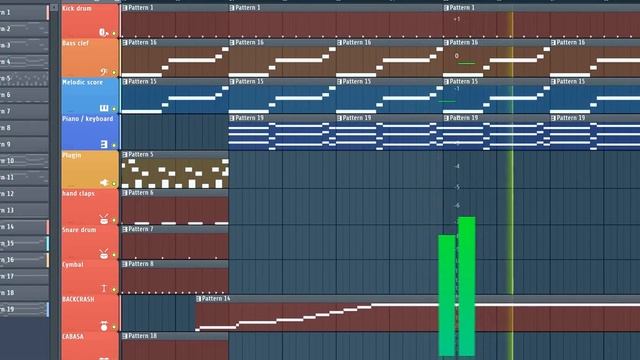The height and width of the screenshot is (360, 640).
Task: Mute the Bass clef track
Action: (x=114, y=73)
